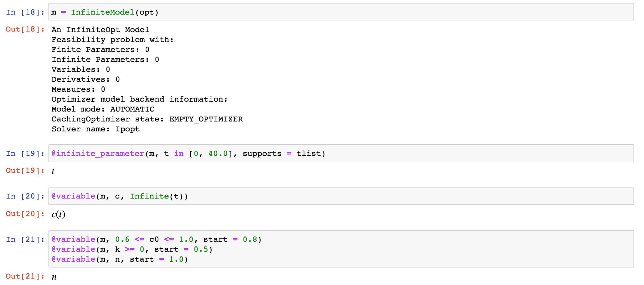Click the 'Infinite Parameters: 0' output line
The image size is (644, 285).
[105, 60]
